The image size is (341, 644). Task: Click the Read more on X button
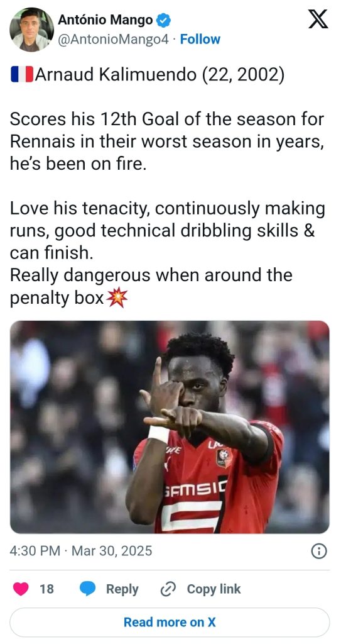click(x=170, y=622)
